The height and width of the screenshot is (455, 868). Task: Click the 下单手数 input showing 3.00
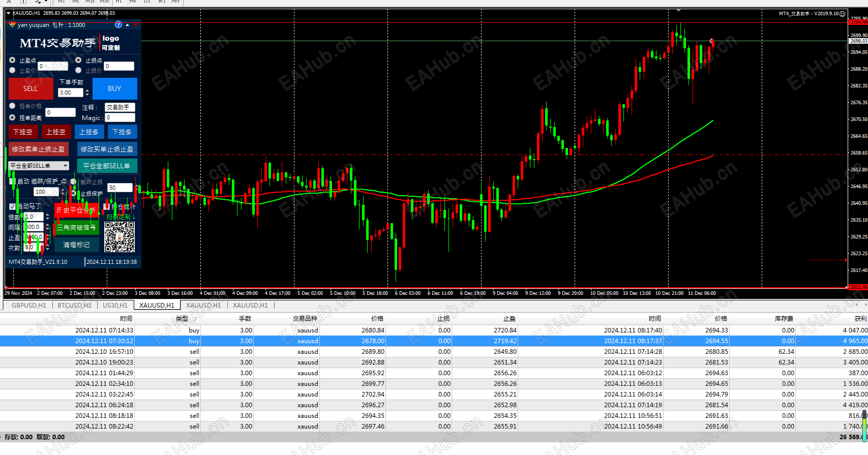[x=71, y=93]
